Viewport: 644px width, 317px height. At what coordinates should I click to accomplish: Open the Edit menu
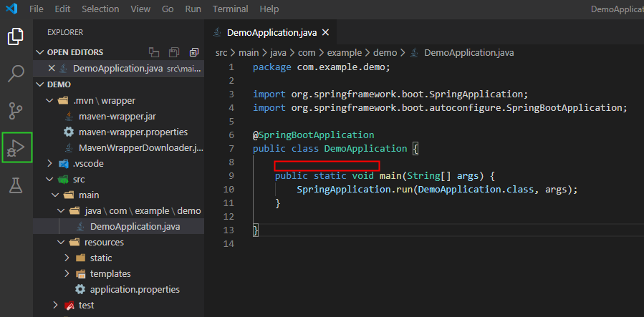coord(62,9)
